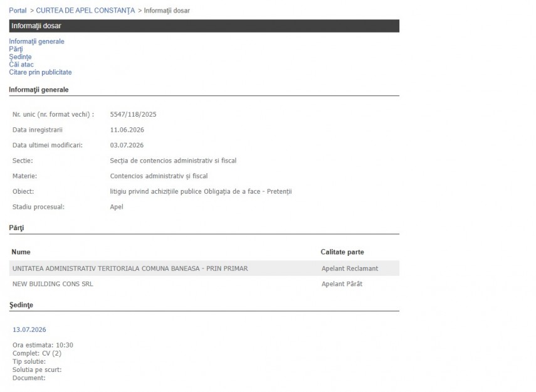The width and height of the screenshot is (536, 392).
Task: Open the Părți navigation link
Action: pos(16,50)
